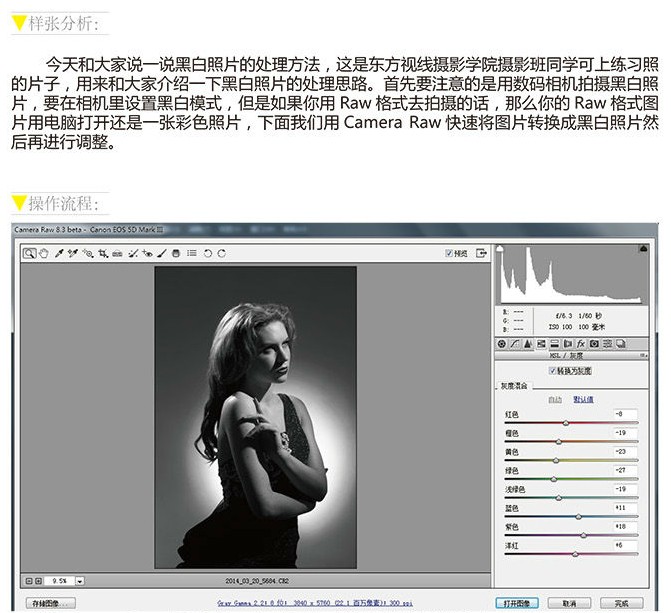
Task: Toggle highlight clipping warning in histogram
Action: [643, 248]
